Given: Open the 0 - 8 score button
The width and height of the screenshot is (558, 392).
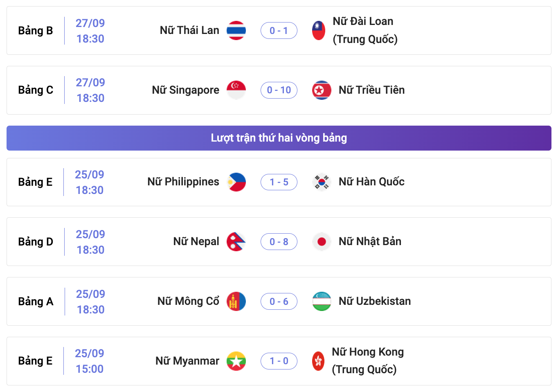Looking at the screenshot, I should click(x=279, y=242).
